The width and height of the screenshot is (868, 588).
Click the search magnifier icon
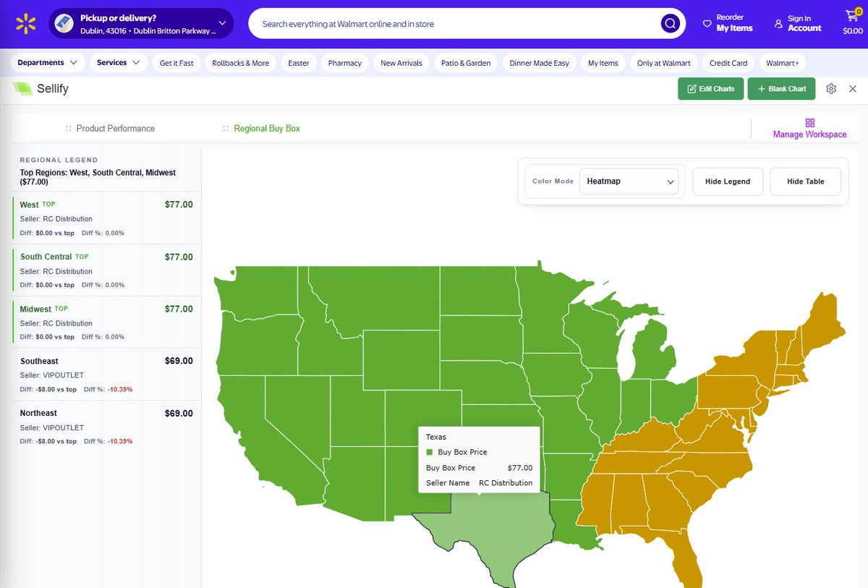pyautogui.click(x=671, y=24)
